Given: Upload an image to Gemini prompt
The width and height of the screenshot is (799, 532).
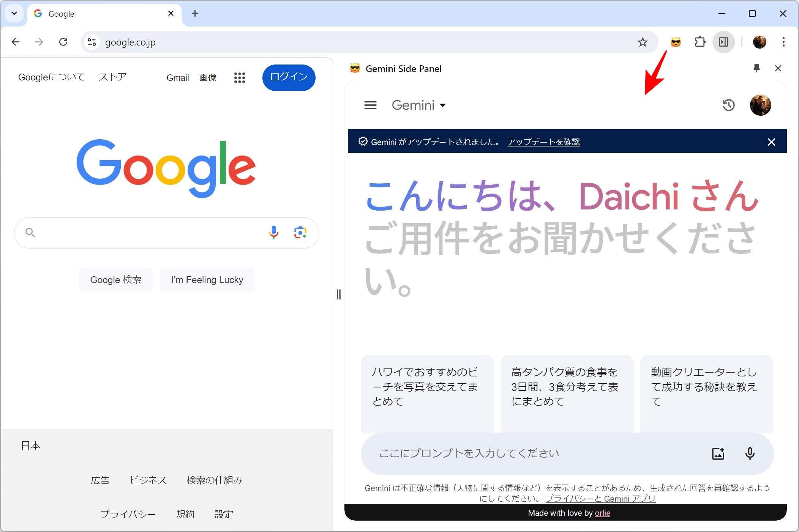Looking at the screenshot, I should coord(718,453).
